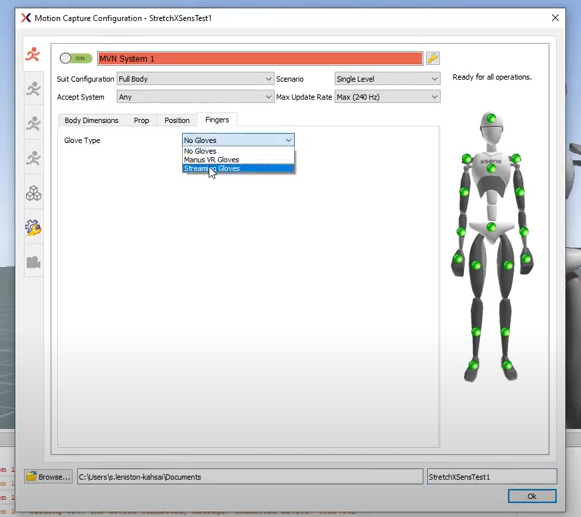Open the gear and wrench settings sidebar icon
Image resolution: width=581 pixels, height=517 pixels.
pos(33,228)
